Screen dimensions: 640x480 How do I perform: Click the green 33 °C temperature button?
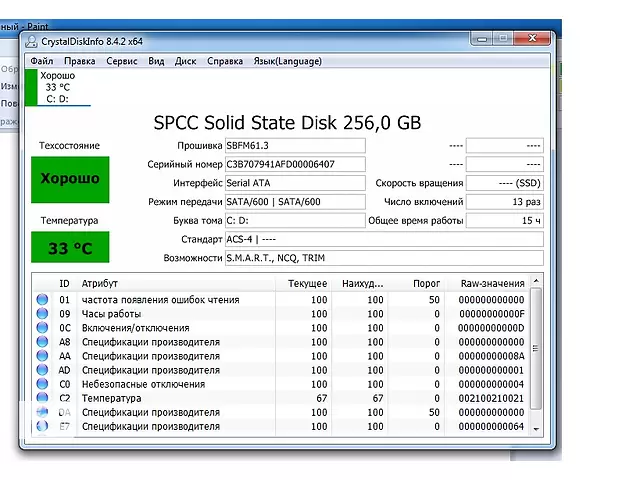(70, 248)
